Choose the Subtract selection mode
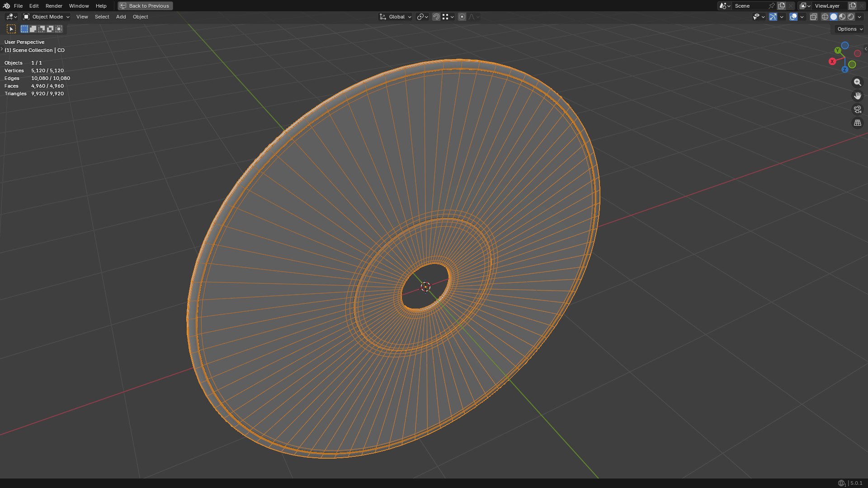The image size is (868, 488). click(42, 29)
